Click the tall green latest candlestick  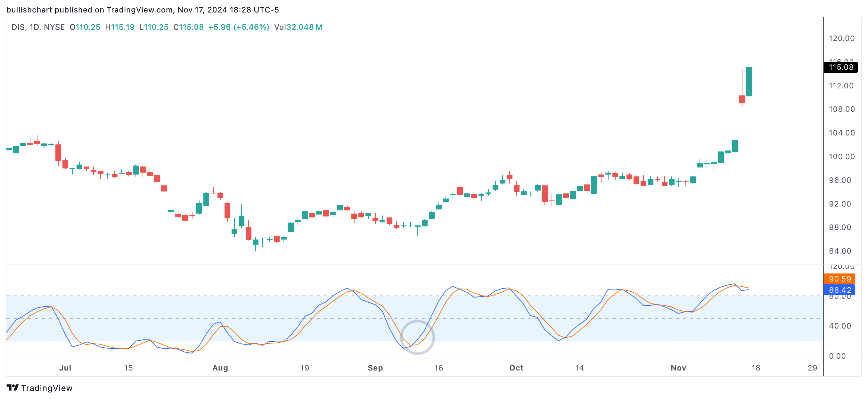[x=749, y=82]
